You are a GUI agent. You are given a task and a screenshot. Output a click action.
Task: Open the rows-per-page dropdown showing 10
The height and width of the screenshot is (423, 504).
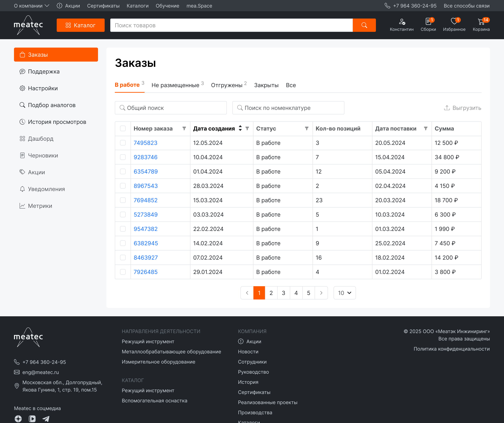pos(344,293)
